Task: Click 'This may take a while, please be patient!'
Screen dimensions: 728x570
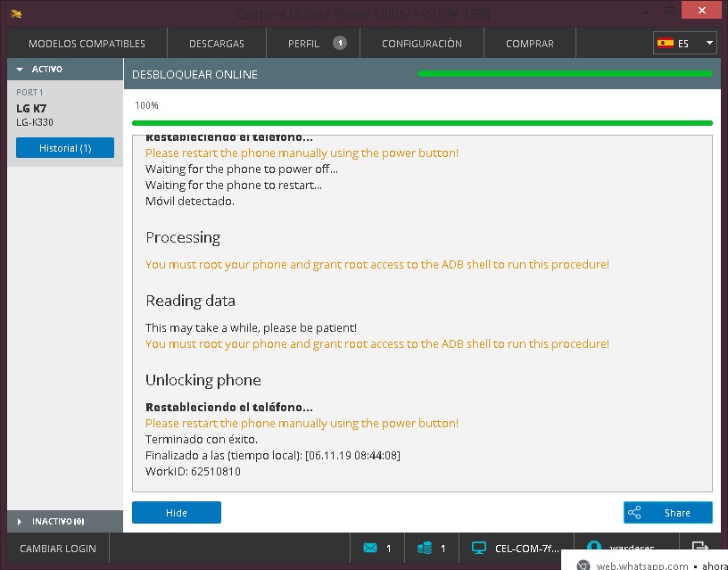Action: pos(251,327)
